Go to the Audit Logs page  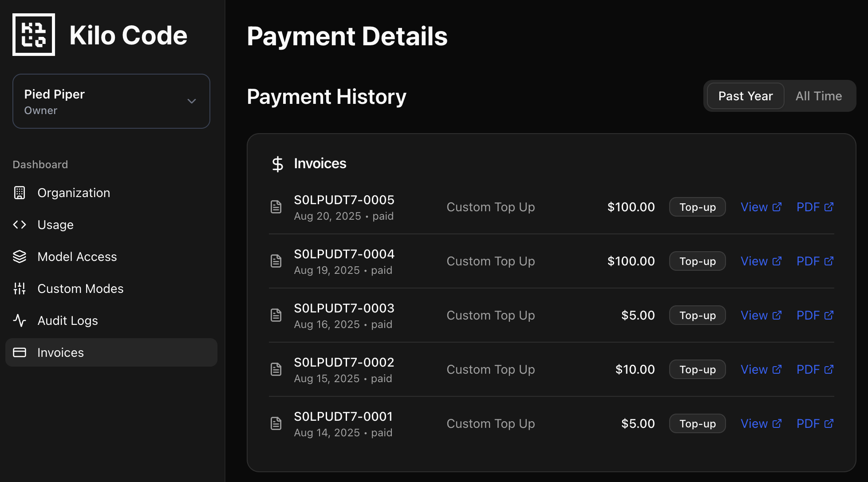[x=67, y=320]
